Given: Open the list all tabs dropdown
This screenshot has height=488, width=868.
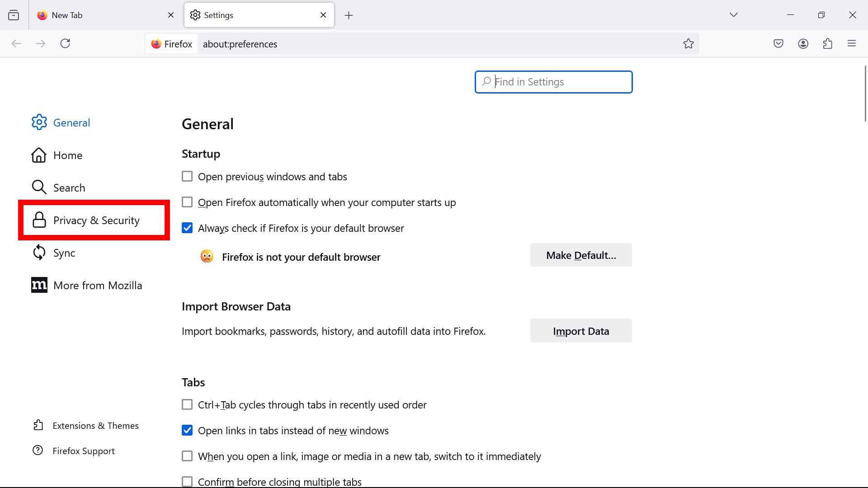Looking at the screenshot, I should 733,14.
